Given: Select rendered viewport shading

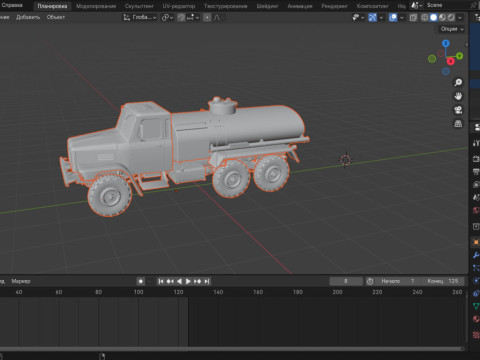Looking at the screenshot, I should (451, 17).
